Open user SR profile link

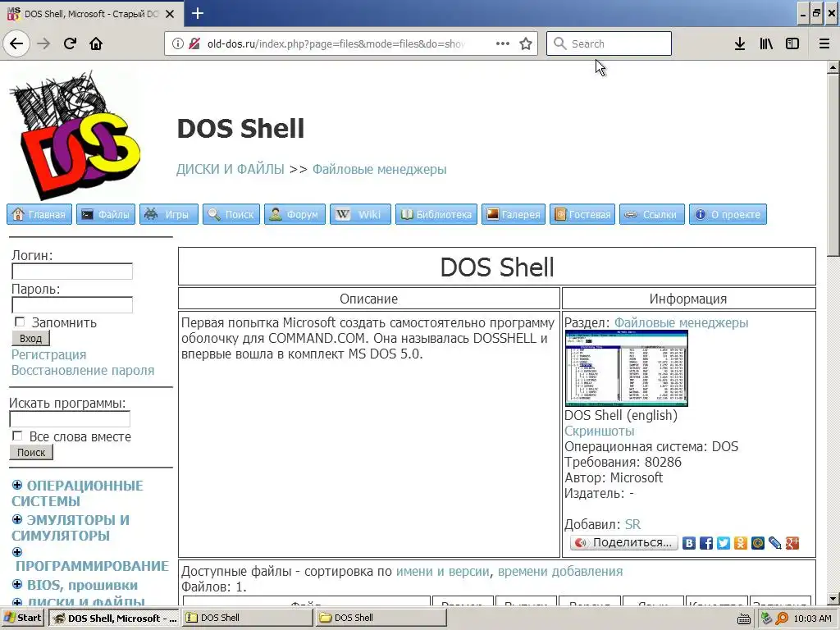(632, 524)
